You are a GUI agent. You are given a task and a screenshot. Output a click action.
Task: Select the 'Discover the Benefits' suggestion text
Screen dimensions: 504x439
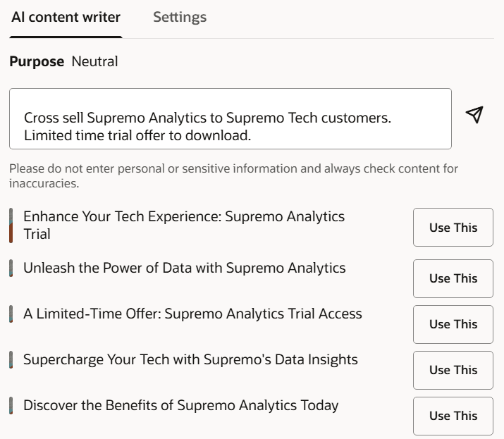(x=180, y=405)
